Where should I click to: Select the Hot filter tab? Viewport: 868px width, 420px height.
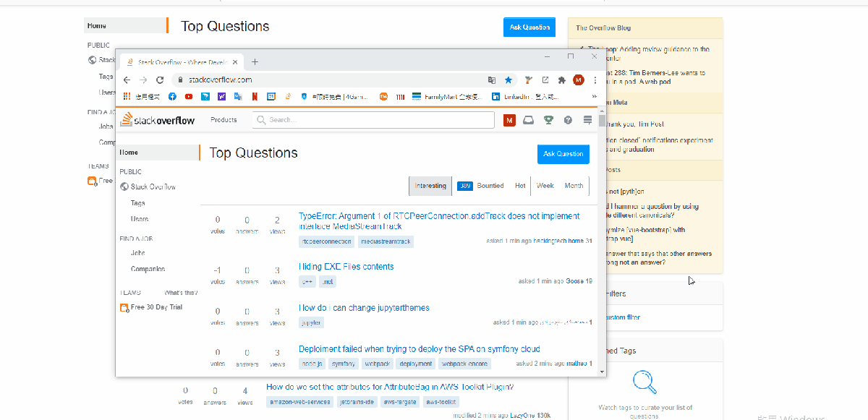pos(520,186)
